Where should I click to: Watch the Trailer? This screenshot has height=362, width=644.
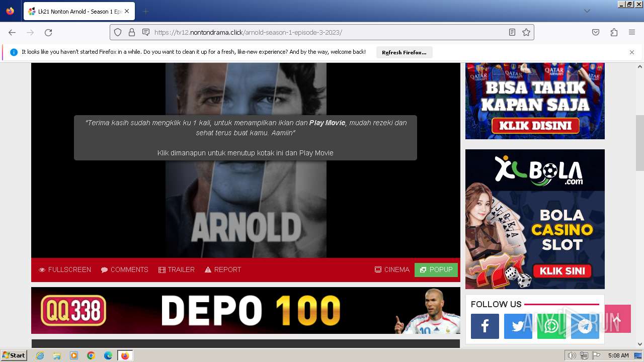[x=177, y=270]
